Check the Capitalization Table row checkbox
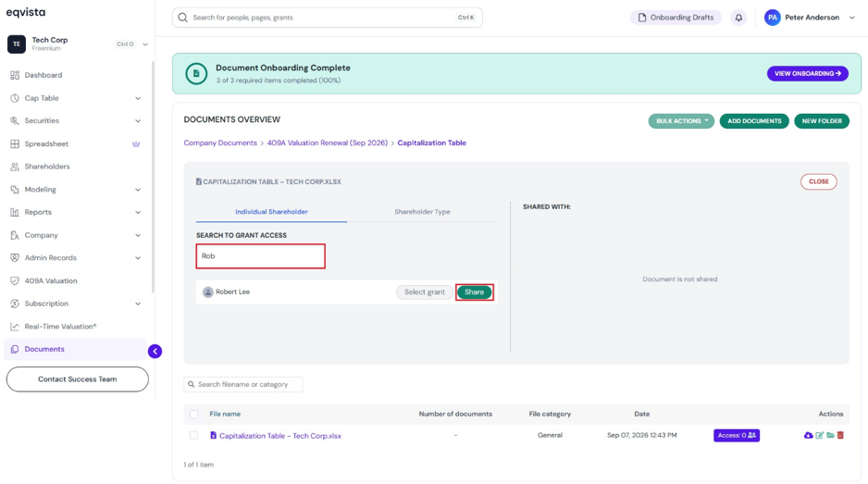 (x=193, y=435)
